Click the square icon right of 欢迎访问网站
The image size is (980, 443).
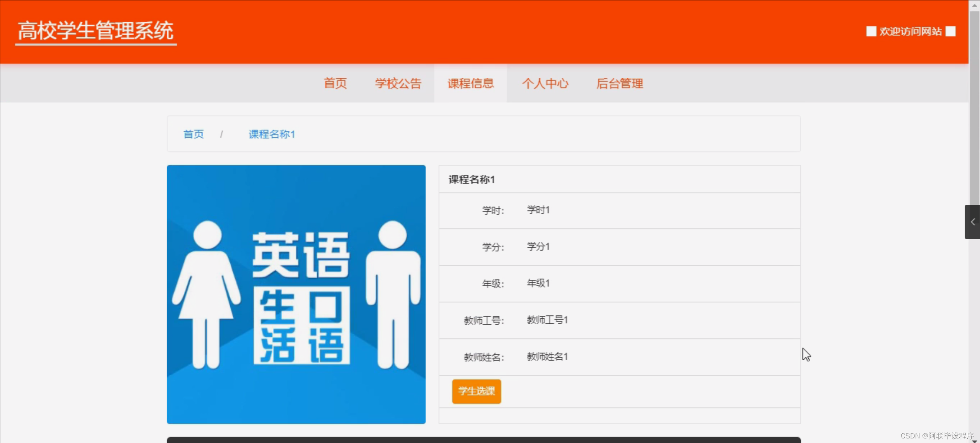(x=951, y=31)
